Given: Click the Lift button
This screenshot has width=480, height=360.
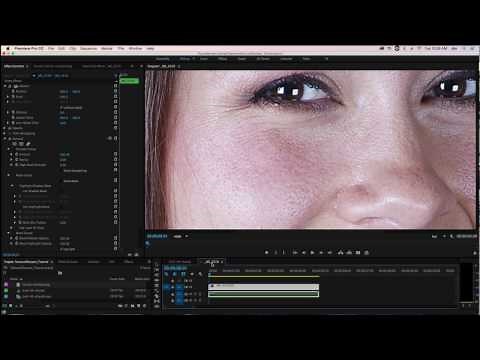Looking at the screenshot, I should point(340,253).
